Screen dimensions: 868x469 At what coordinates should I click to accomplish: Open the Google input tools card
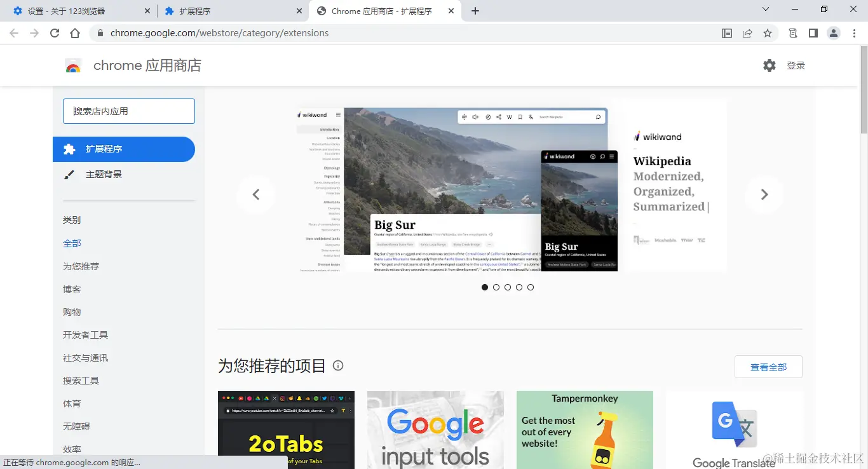(435, 430)
